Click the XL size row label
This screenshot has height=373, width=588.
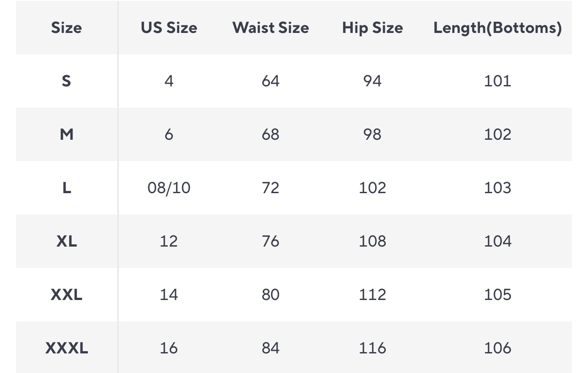click(66, 241)
